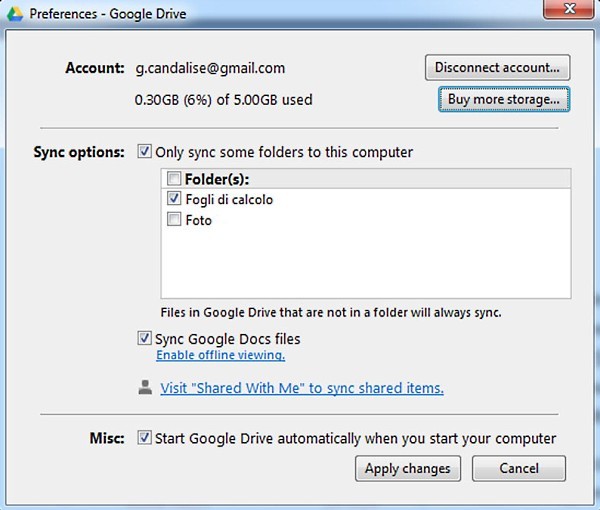Cancel the preferences dialog
Viewport: 600px width, 510px height.
tap(518, 468)
